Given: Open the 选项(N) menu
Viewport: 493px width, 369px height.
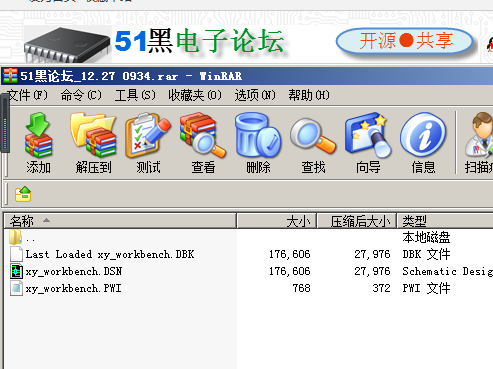Looking at the screenshot, I should click(255, 95).
